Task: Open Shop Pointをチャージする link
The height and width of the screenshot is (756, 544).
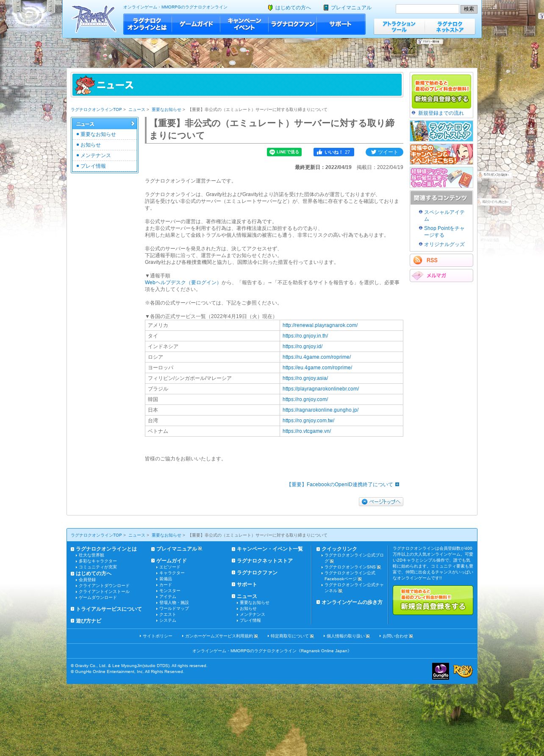Action: coord(444,232)
